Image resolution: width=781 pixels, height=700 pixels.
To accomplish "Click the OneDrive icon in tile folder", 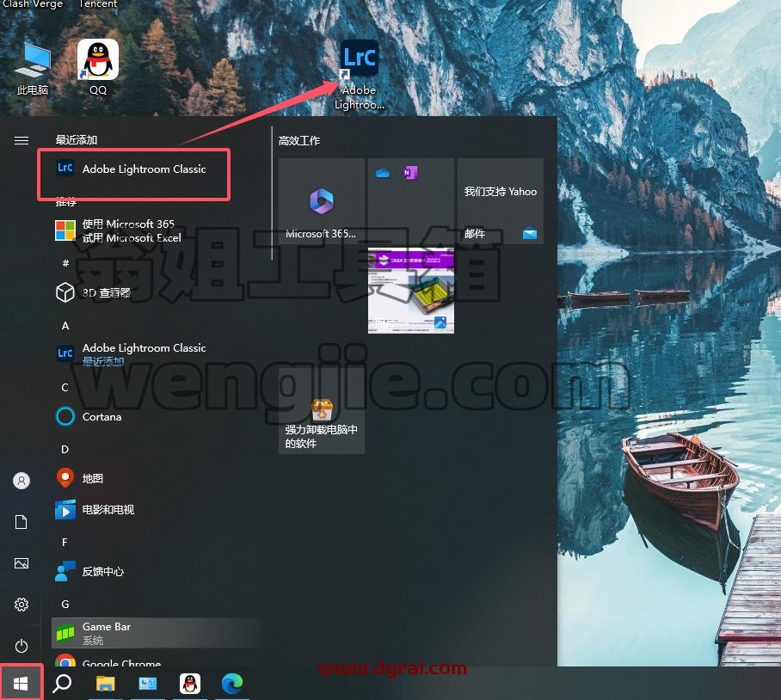I will [x=383, y=173].
